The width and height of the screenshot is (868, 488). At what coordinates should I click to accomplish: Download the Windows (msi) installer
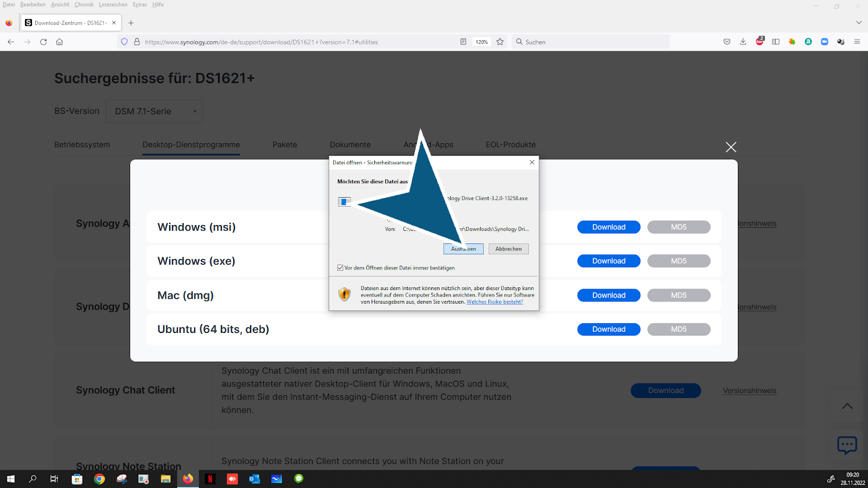609,227
